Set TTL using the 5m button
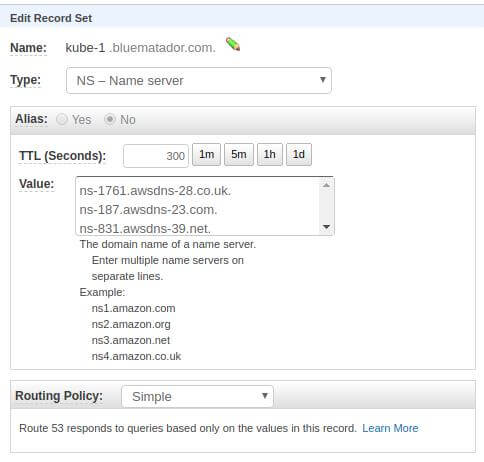The height and width of the screenshot is (462, 484). point(239,154)
